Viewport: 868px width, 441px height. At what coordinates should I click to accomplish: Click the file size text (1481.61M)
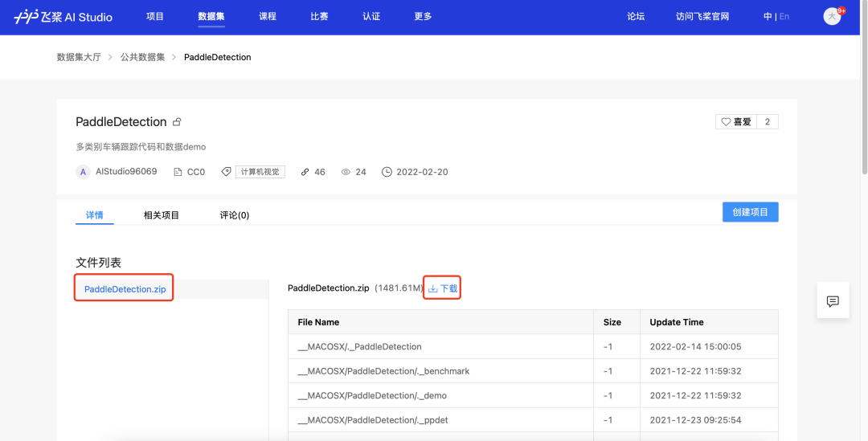399,288
